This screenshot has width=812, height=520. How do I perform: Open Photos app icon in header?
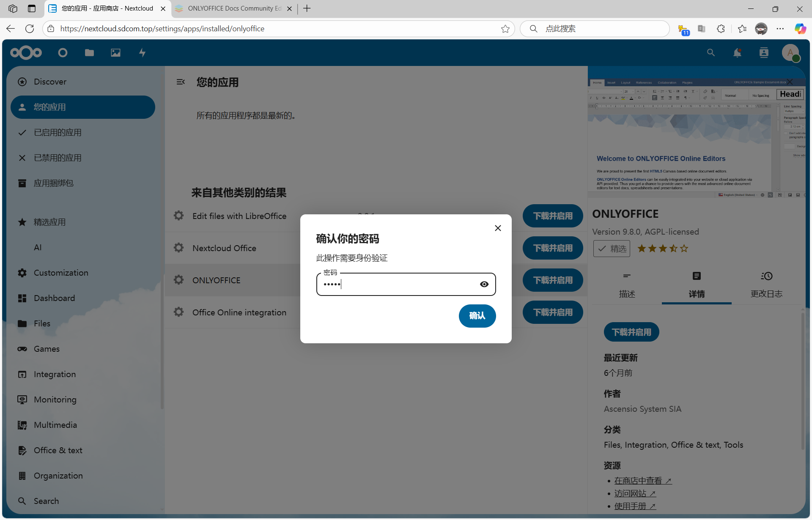pyautogui.click(x=115, y=53)
